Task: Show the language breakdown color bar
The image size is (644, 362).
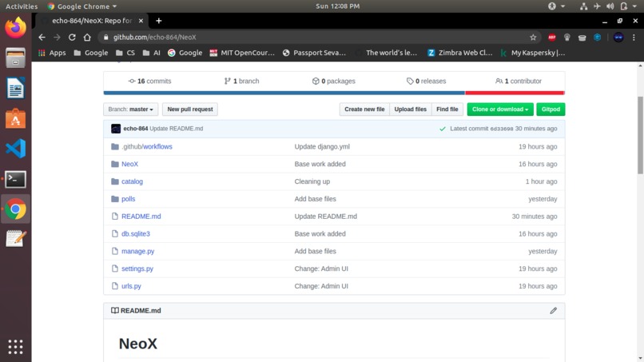Action: (334, 93)
